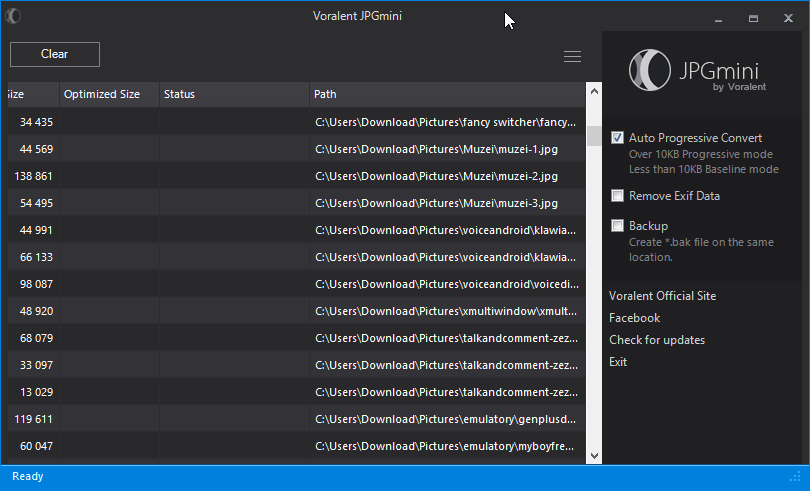Click size value 68 079

pos(36,338)
